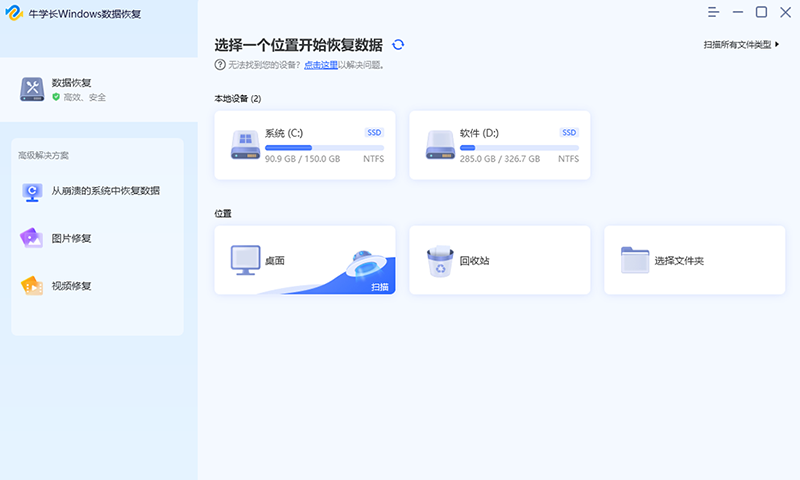Select the 桌面 location card
Image resolution: width=800 pixels, height=480 pixels.
[304, 260]
